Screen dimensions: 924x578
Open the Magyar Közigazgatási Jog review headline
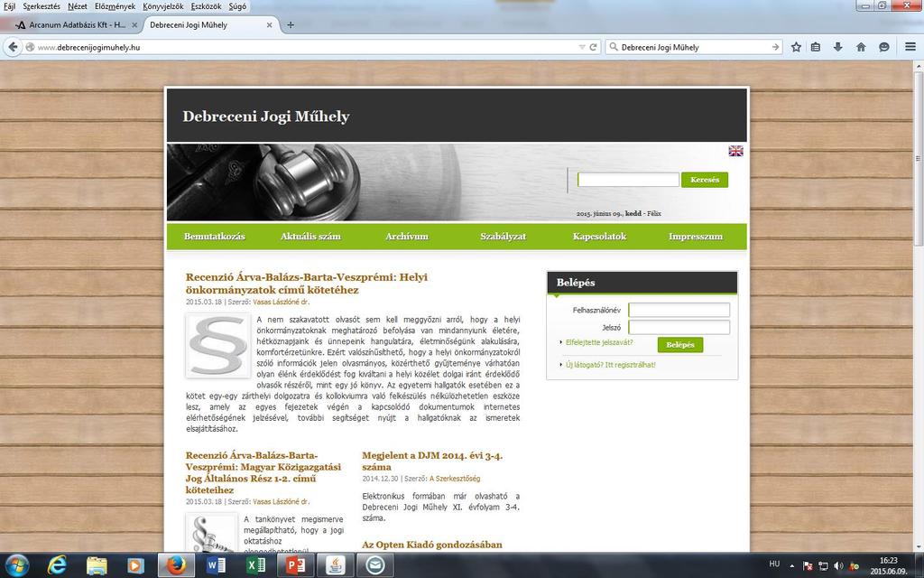263,472
